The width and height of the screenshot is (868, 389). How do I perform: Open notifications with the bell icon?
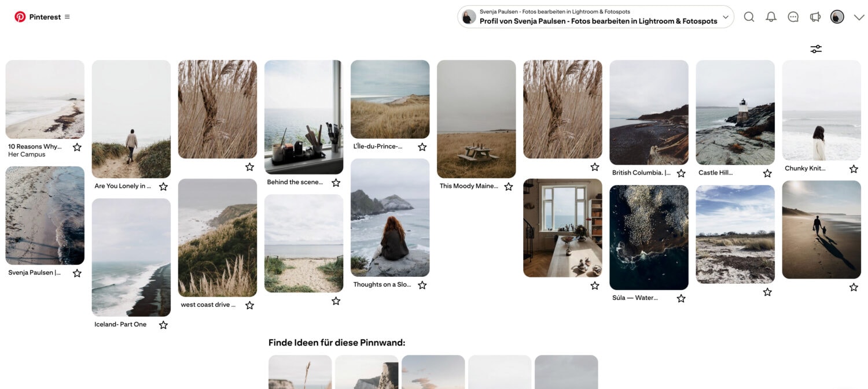pos(771,17)
